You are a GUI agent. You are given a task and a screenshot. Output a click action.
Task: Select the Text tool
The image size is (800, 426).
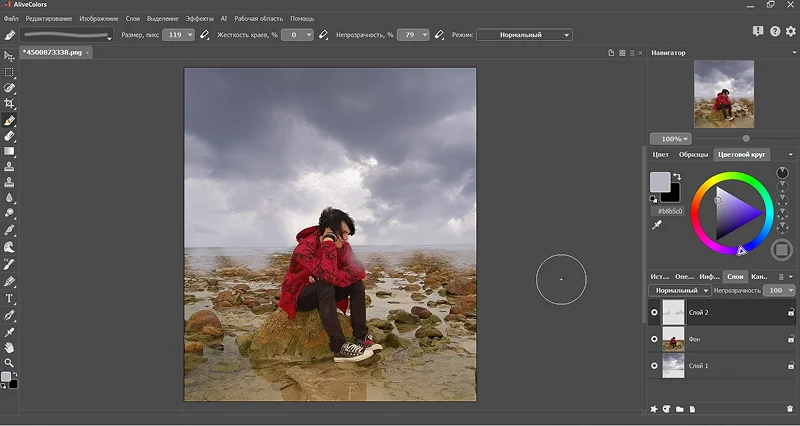[9, 298]
